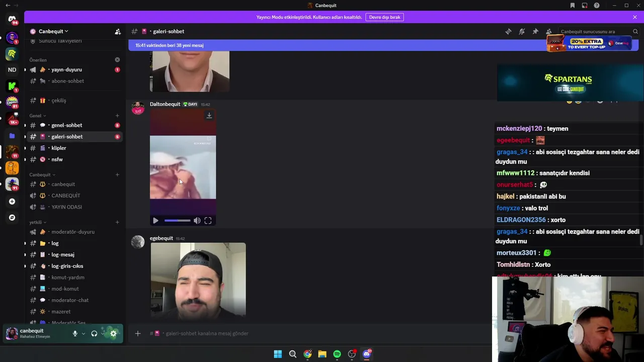644x362 pixels.
Task: Download the video from Daltonbequit
Action: (209, 116)
